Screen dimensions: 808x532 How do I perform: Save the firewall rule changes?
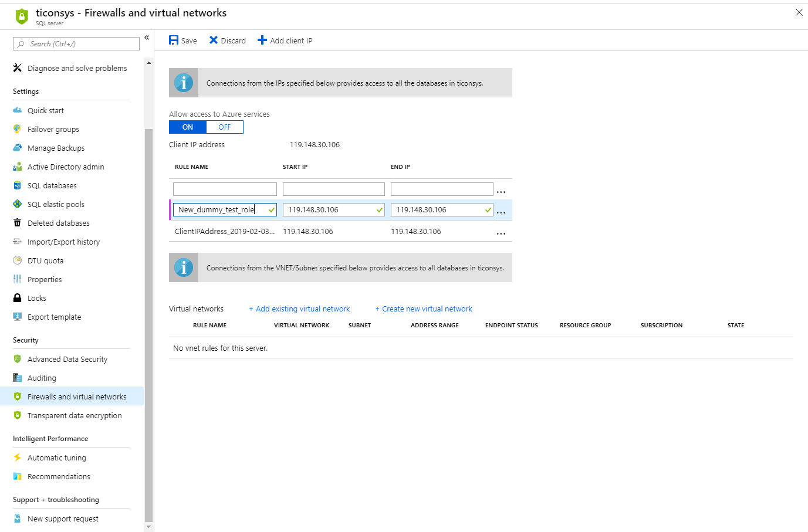(182, 40)
